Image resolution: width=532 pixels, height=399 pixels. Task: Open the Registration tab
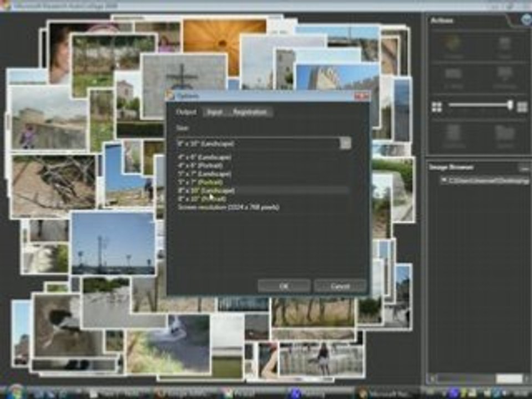[250, 112]
